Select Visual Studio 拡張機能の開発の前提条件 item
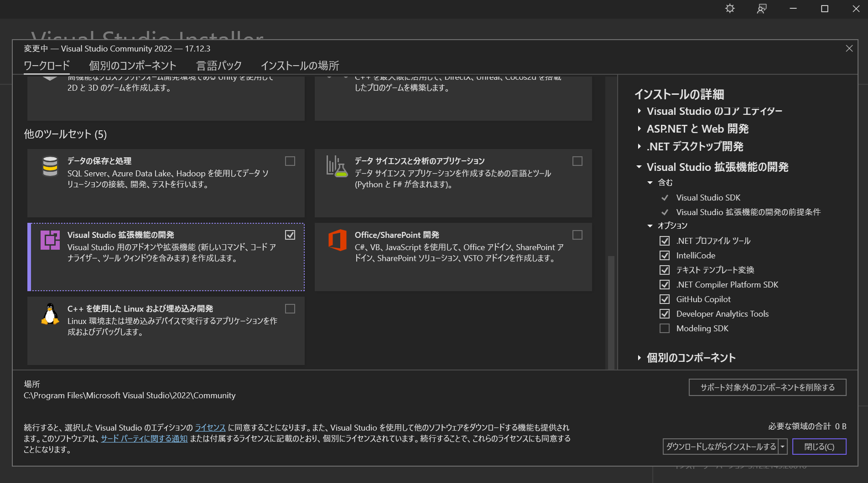The height and width of the screenshot is (483, 868). click(x=748, y=212)
